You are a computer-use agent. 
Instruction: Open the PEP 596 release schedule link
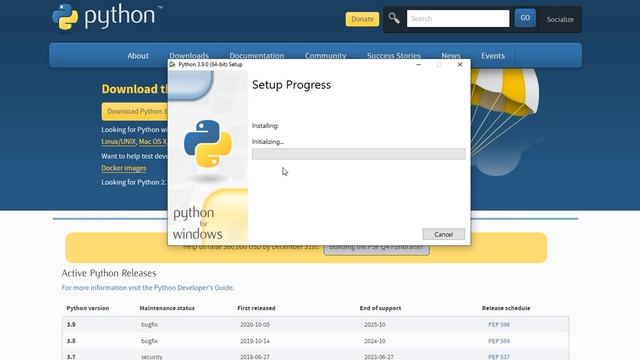coord(499,324)
